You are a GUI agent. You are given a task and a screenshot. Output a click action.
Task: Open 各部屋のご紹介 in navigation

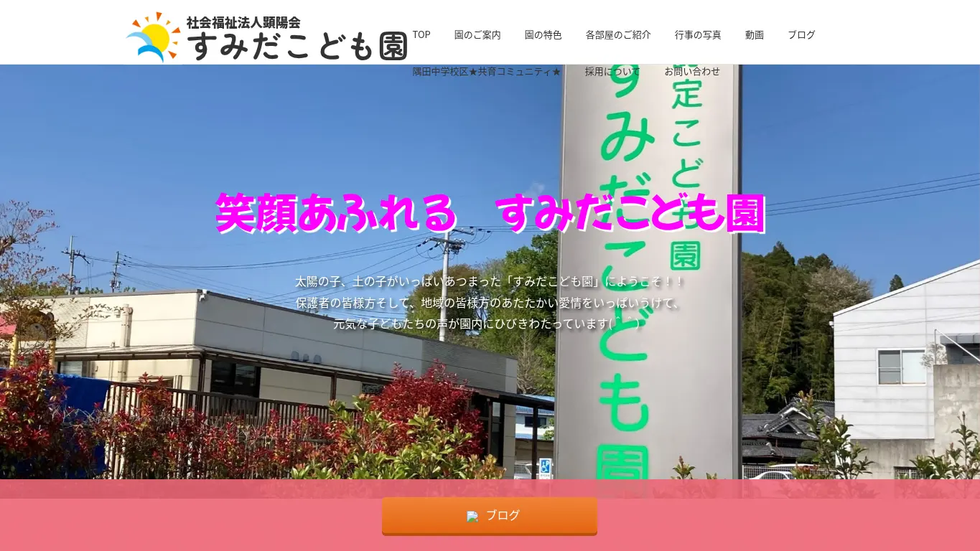[x=618, y=34]
